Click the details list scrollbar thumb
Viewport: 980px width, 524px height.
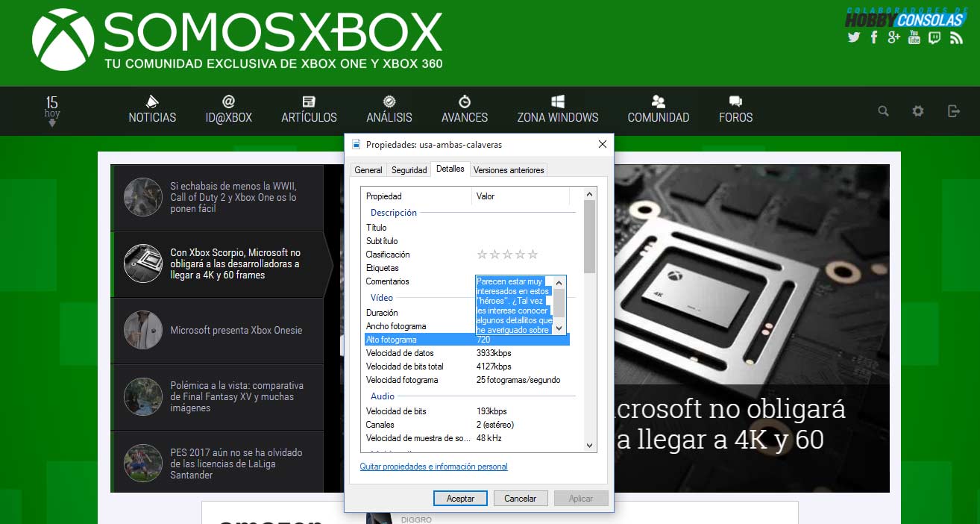(x=590, y=236)
